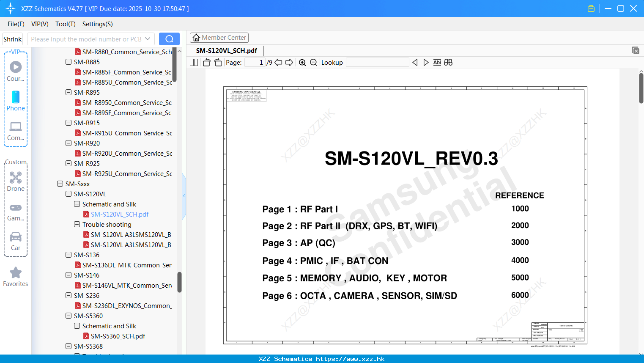Open the Tool(T) menu
Viewport: 644px width, 363px height.
66,24
